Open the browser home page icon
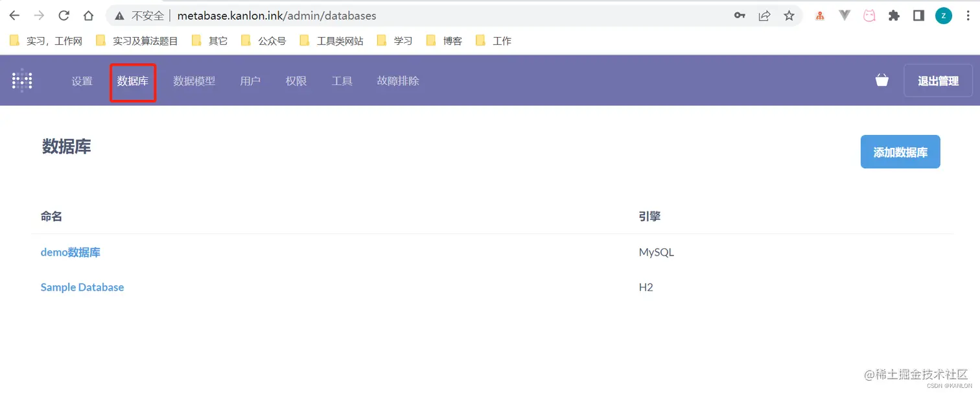Image resolution: width=980 pixels, height=393 pixels. pos(88,16)
